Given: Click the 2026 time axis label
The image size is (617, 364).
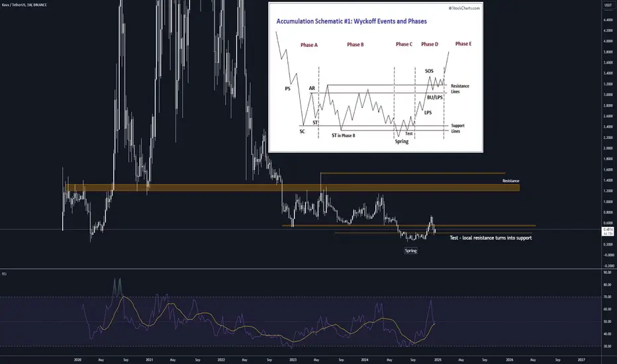Looking at the screenshot, I should 509,359.
